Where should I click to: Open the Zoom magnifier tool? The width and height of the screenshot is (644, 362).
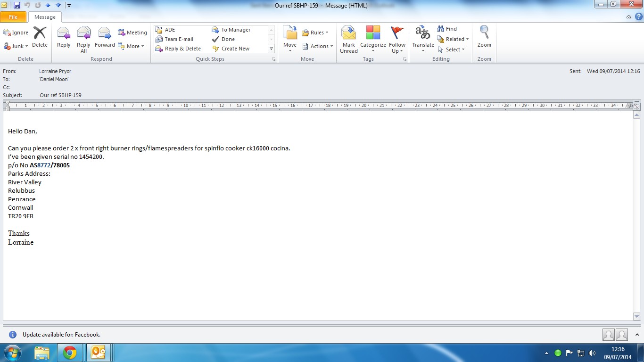tap(484, 37)
